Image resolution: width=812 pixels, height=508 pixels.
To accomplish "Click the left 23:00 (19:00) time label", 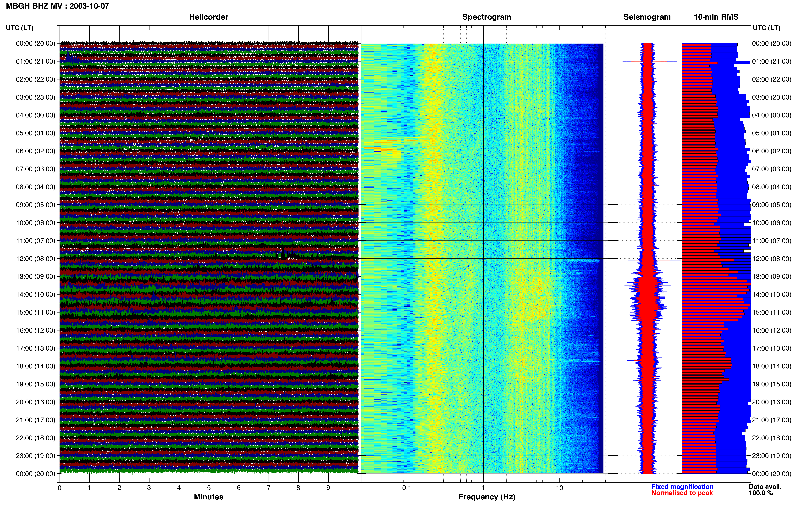I will click(x=36, y=456).
